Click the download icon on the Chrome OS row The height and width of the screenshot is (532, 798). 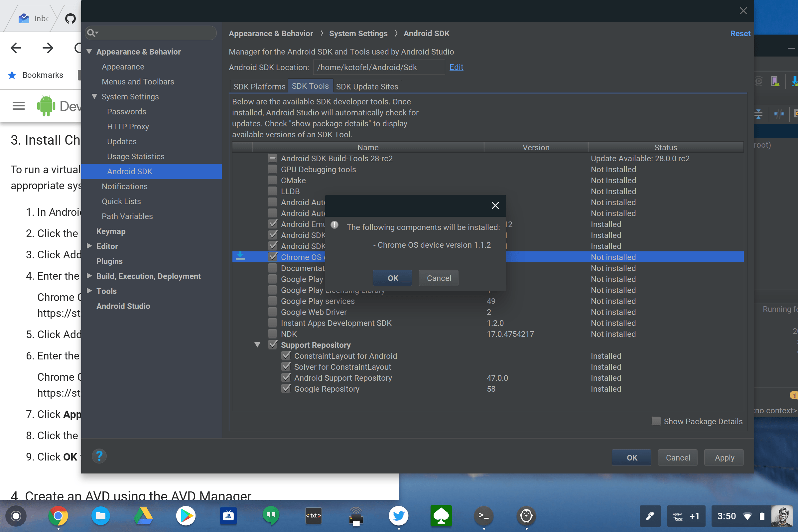pos(240,257)
